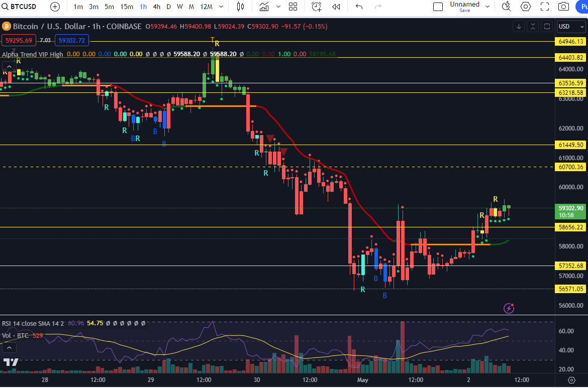
Task: Take a chart snapshot with the camera icon
Action: (x=563, y=7)
